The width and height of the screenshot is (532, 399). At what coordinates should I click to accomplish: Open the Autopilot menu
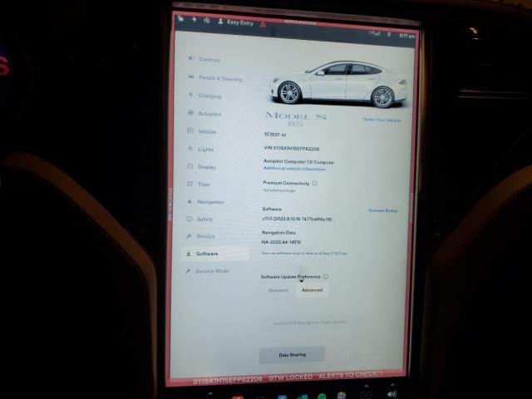pos(204,114)
